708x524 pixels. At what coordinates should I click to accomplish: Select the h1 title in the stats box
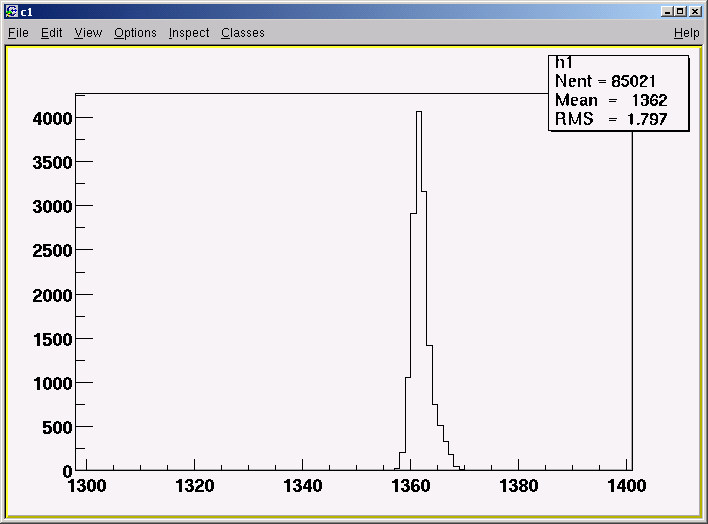tap(564, 62)
